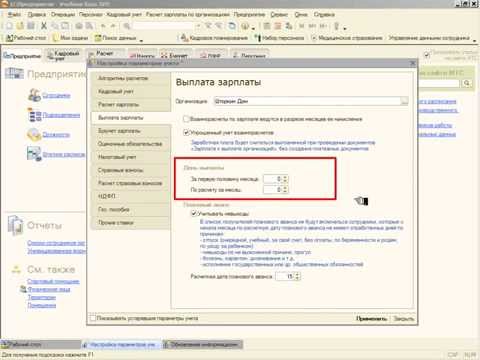Viewport: 480px width, 360px height.
Task: Click the Paste clipboard toolbar icon
Action: [65, 26]
